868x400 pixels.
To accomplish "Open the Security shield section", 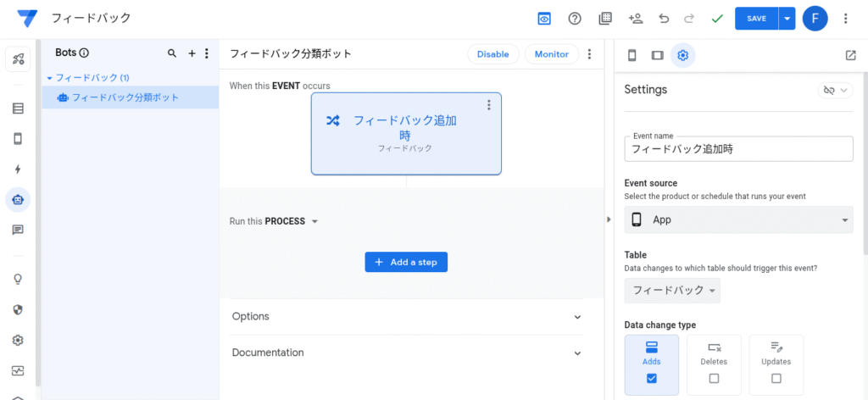I will [18, 309].
